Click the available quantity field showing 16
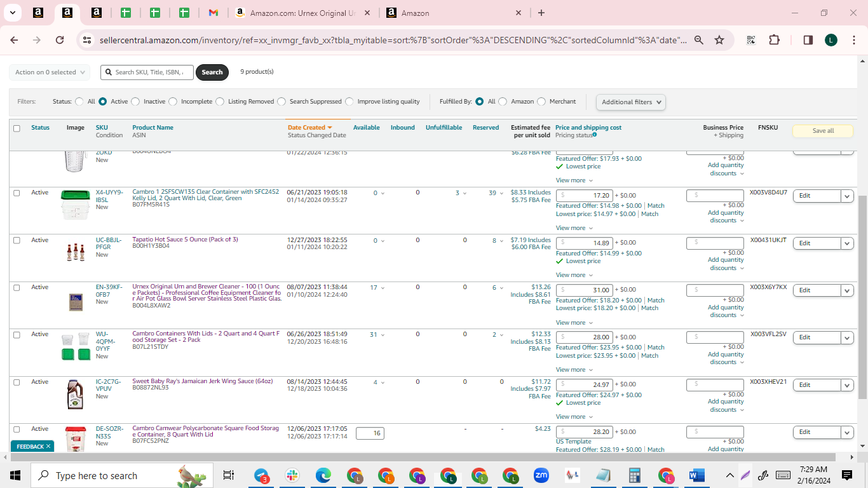The height and width of the screenshot is (488, 868). point(370,433)
